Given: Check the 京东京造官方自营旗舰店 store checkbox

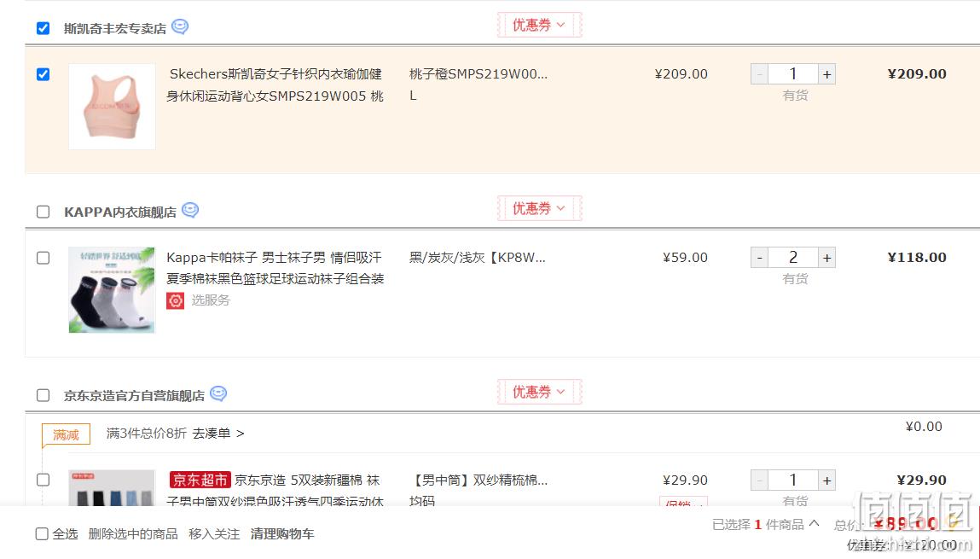Looking at the screenshot, I should [43, 395].
